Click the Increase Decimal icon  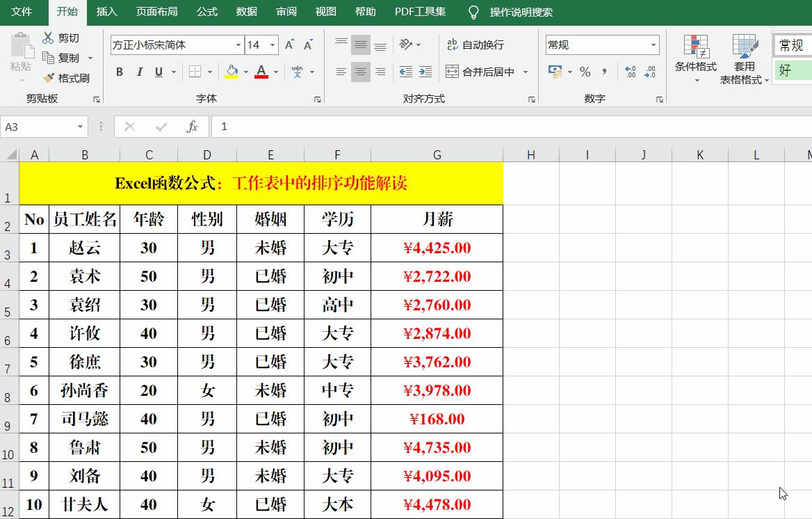tap(631, 72)
